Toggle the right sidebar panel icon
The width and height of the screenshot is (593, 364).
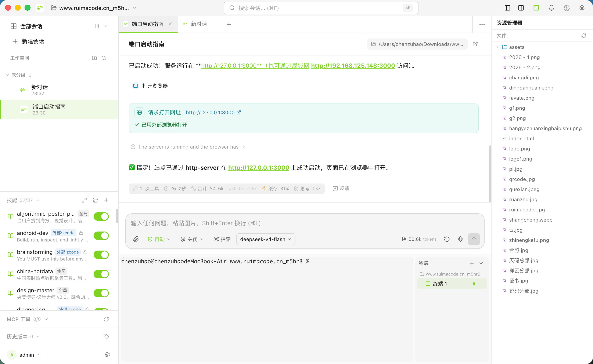(x=521, y=8)
